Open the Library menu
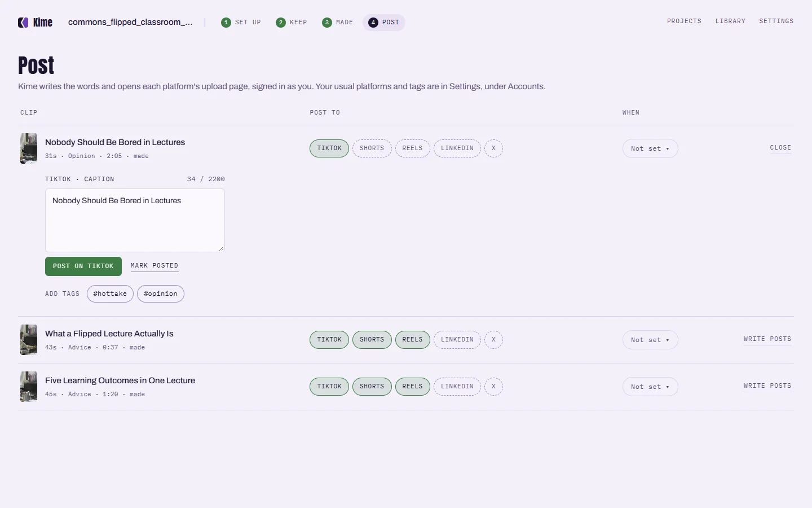The height and width of the screenshot is (508, 812). click(730, 21)
